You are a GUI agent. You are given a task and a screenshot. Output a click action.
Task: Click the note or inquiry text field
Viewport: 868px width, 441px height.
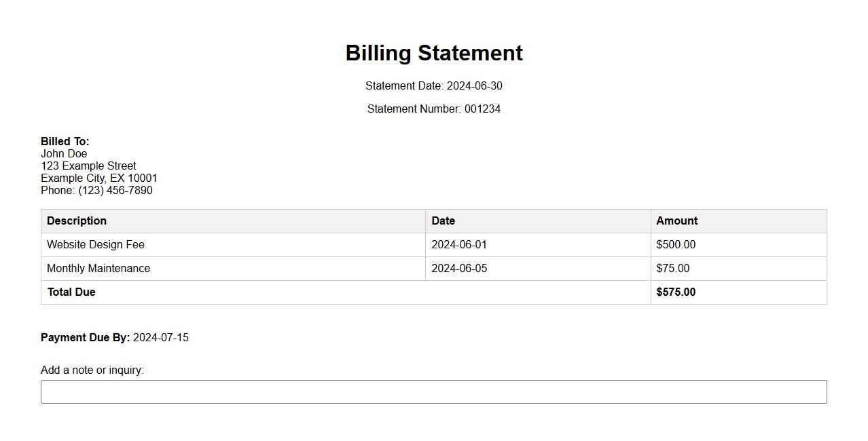click(x=433, y=391)
